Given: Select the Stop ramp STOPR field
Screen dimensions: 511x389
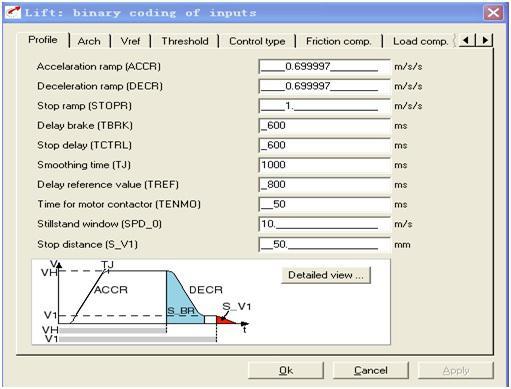Looking at the screenshot, I should pyautogui.click(x=324, y=106).
